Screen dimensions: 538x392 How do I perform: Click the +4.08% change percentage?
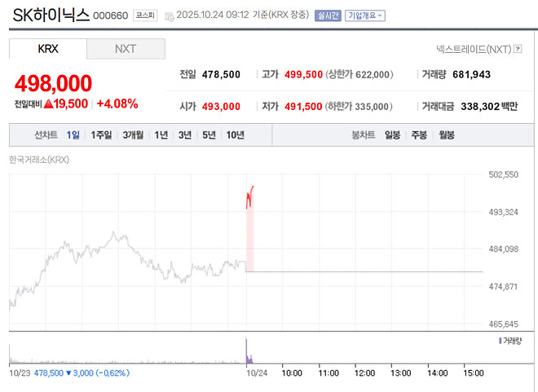tap(117, 104)
